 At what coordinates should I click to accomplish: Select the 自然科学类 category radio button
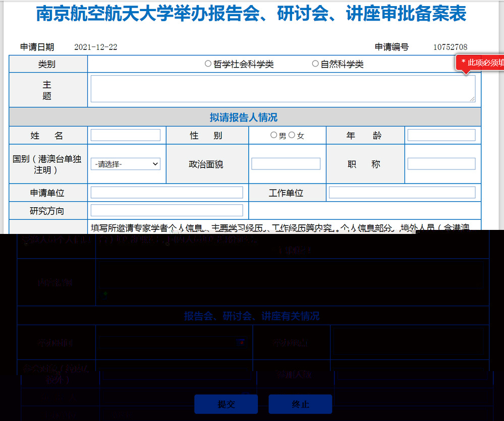pyautogui.click(x=315, y=64)
